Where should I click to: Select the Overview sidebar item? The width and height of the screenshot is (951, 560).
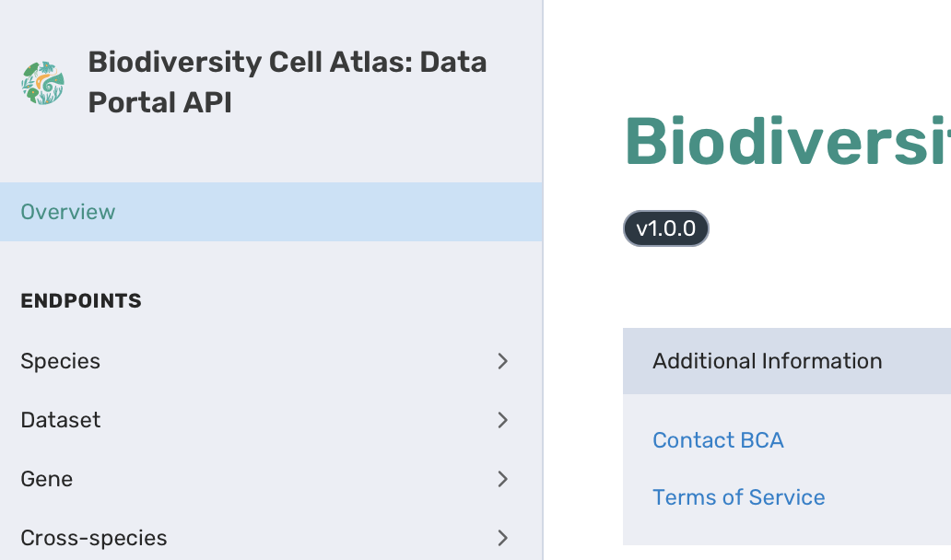68,212
